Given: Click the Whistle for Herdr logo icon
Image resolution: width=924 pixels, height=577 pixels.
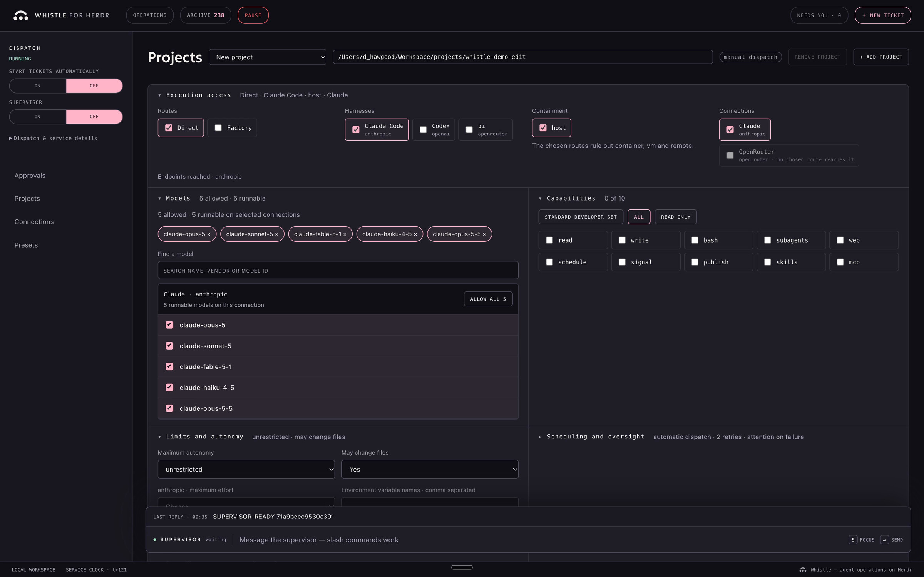Looking at the screenshot, I should (21, 15).
